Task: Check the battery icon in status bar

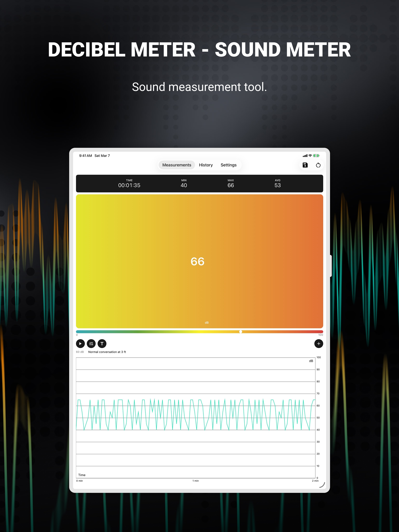Action: coord(316,156)
